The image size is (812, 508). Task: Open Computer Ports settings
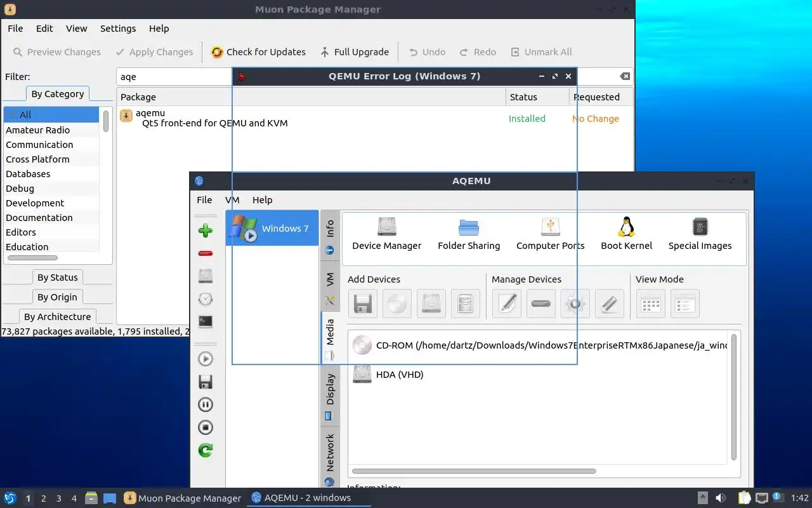click(x=550, y=234)
